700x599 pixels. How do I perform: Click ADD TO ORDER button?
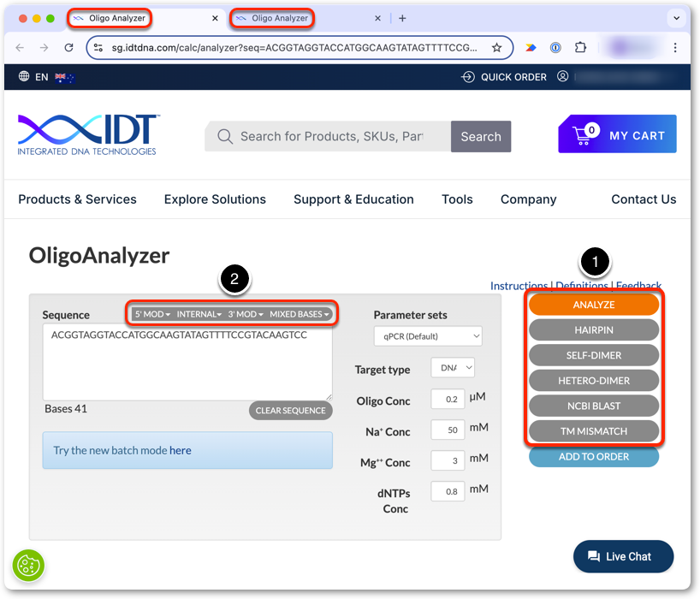tap(594, 457)
